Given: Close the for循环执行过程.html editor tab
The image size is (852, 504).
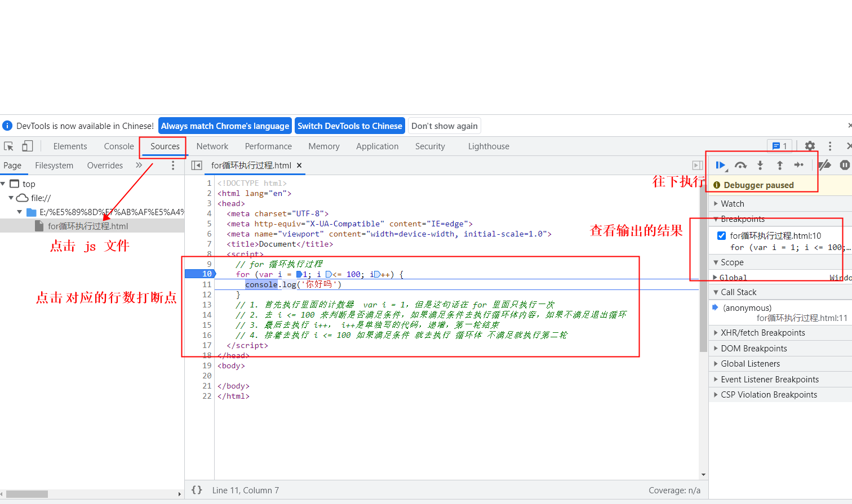Looking at the screenshot, I should tap(299, 165).
